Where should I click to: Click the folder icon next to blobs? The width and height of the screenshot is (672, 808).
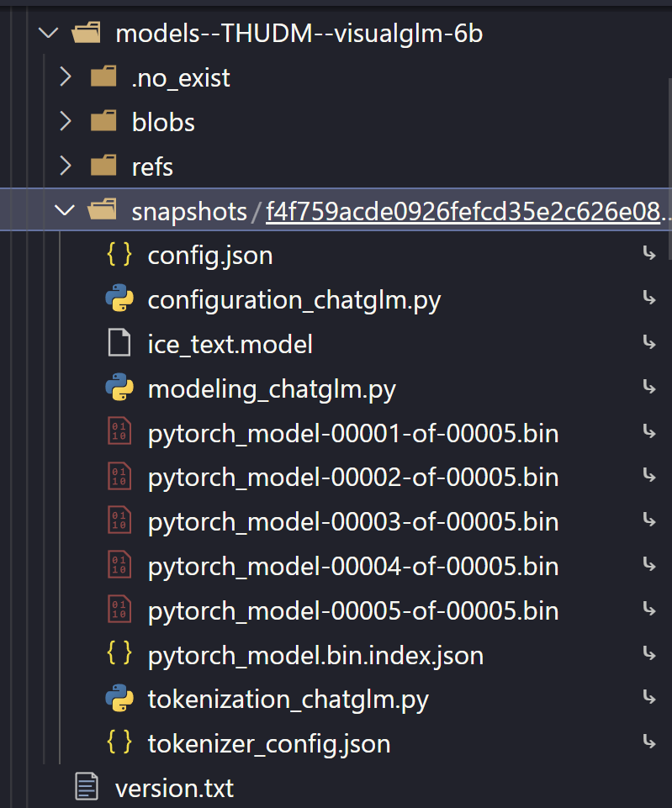(x=103, y=122)
